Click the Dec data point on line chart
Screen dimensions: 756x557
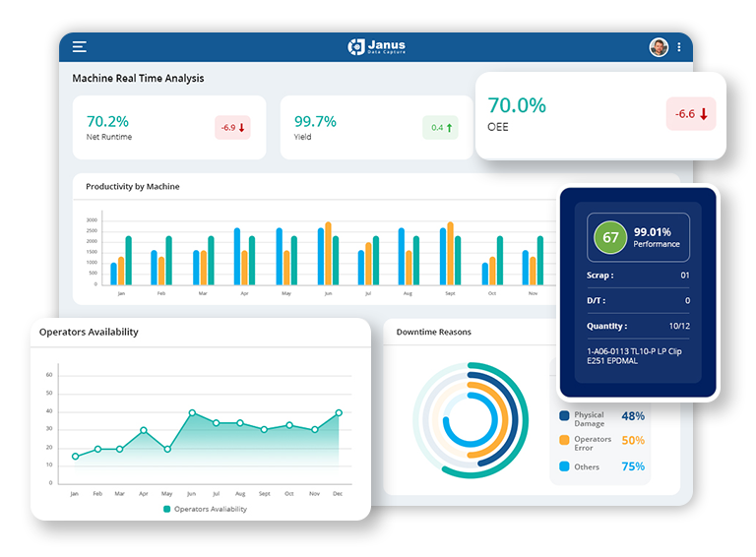point(339,413)
